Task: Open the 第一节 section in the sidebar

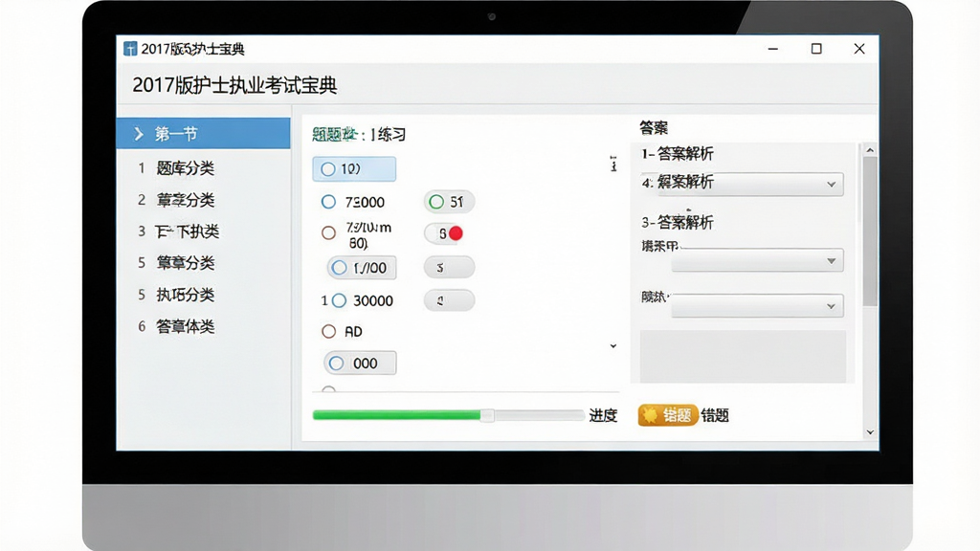Action: (x=204, y=134)
